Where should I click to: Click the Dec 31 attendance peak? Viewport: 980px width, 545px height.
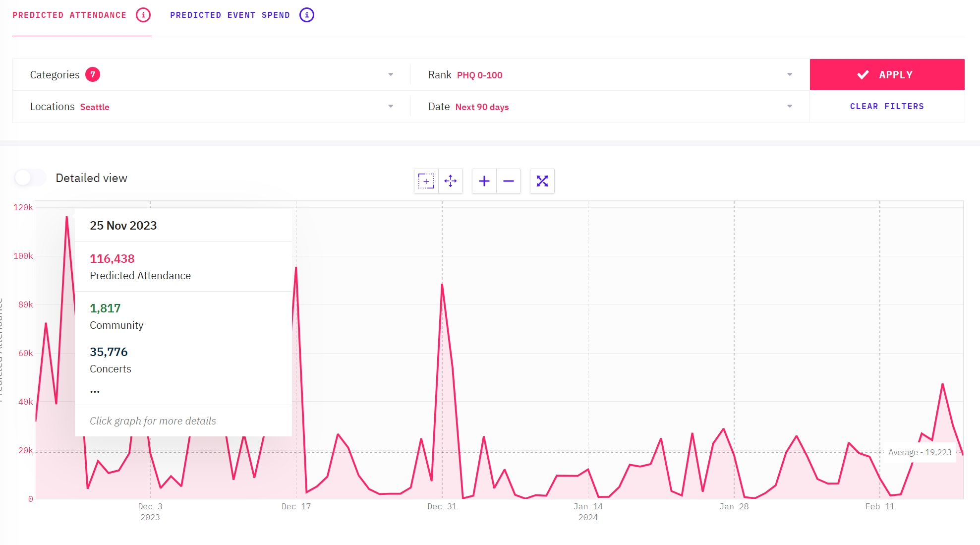442,285
